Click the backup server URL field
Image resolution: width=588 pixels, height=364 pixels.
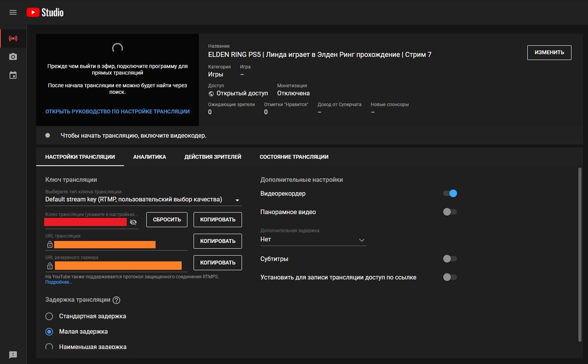point(118,266)
